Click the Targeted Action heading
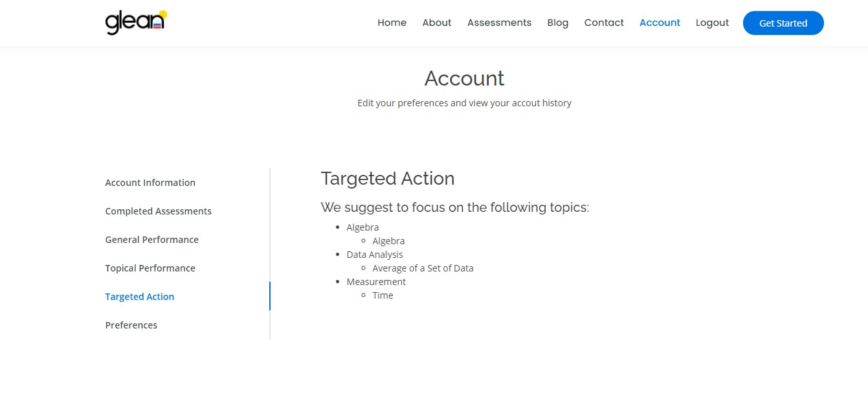 388,178
